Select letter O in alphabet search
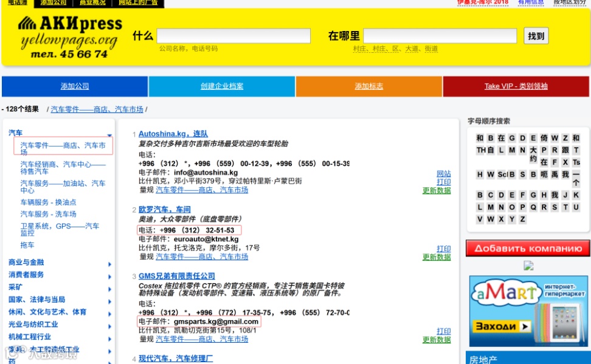Screen dimensions: 591x364 click(511, 207)
